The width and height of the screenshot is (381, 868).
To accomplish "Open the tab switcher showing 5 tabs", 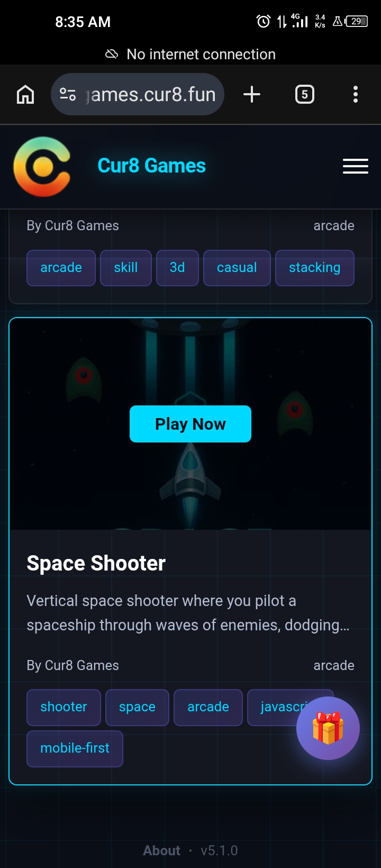I will 304,94.
